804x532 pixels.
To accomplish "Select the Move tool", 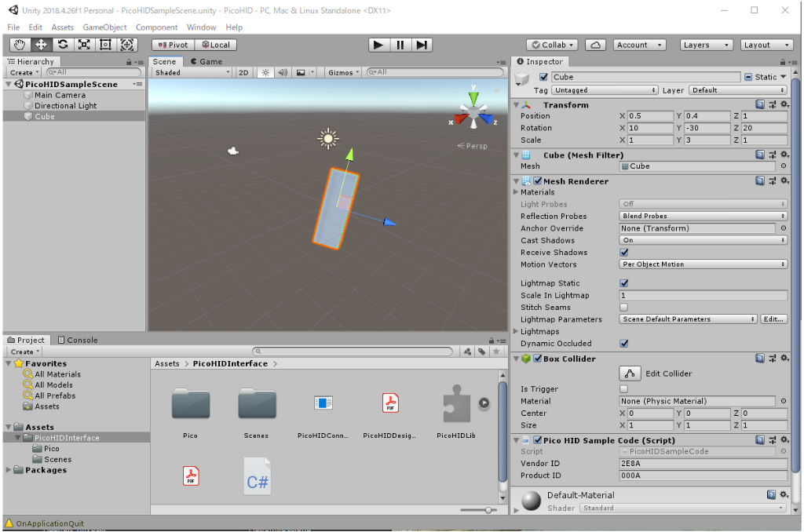I will [41, 45].
